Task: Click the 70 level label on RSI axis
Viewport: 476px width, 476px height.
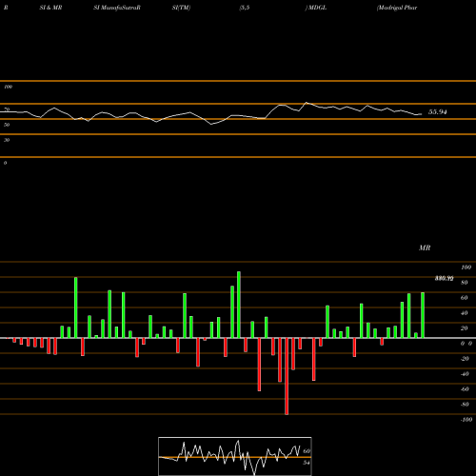Action: 7,109
